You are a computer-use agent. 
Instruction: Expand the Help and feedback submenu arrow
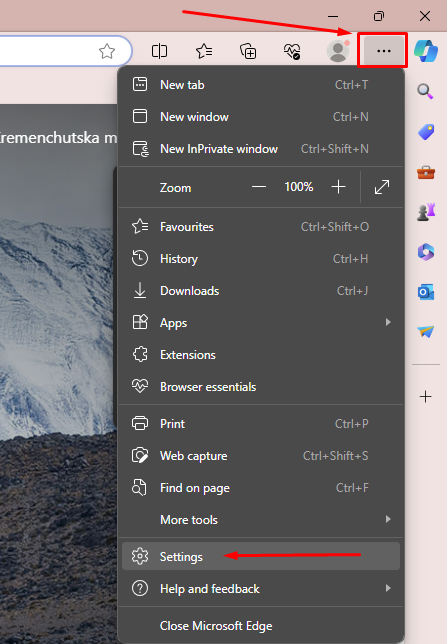[x=388, y=588]
